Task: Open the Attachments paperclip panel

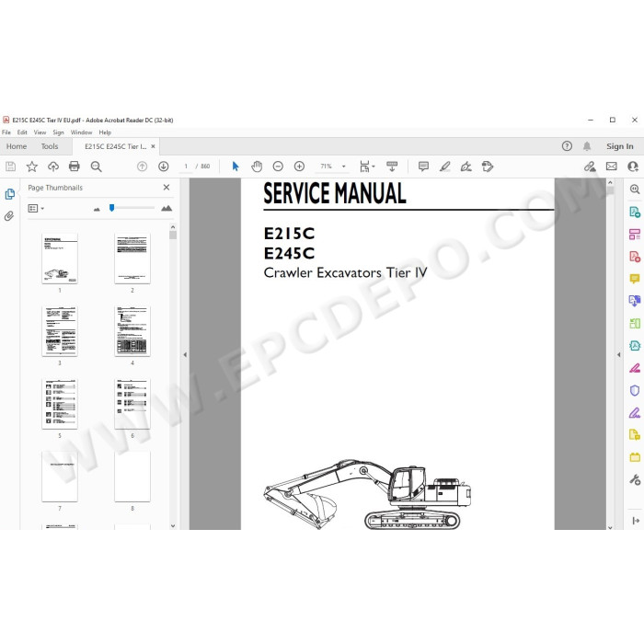Action: pyautogui.click(x=9, y=216)
